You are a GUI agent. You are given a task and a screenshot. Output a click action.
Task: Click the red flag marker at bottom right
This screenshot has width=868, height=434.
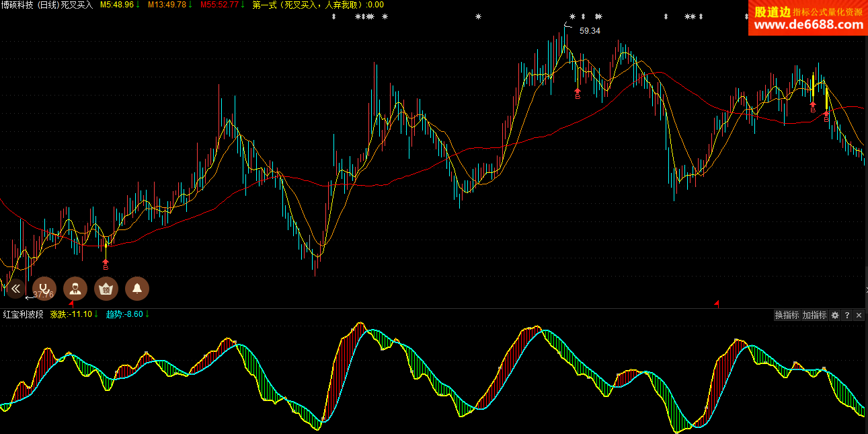tap(717, 304)
